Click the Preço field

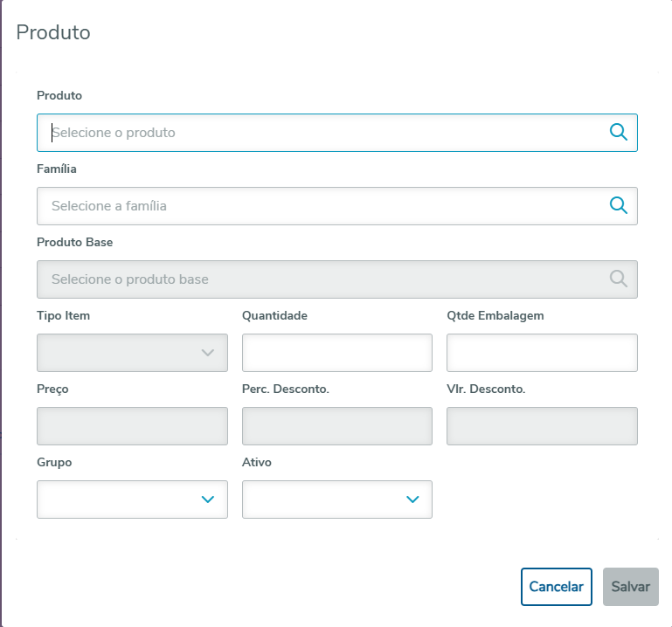point(132,426)
